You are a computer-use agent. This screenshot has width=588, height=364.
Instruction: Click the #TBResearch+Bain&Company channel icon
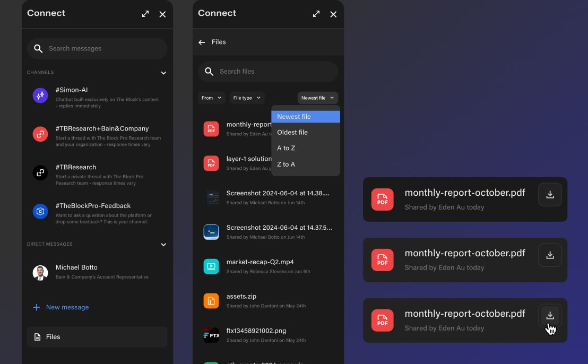40,134
